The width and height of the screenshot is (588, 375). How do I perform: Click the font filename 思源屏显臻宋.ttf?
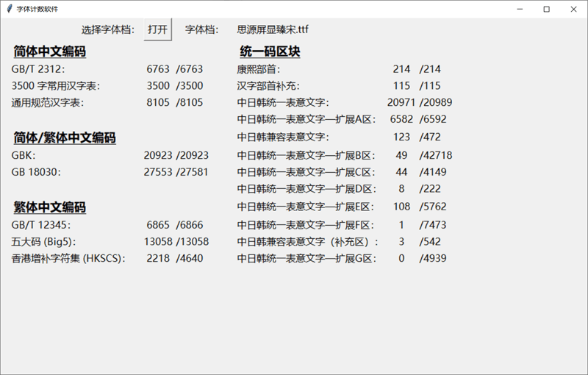273,29
